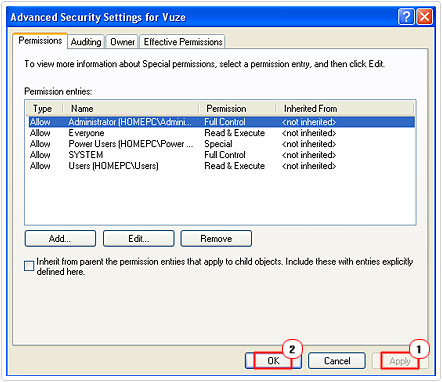Select the Users (HOMEPC\Users) entry

click(x=221, y=166)
